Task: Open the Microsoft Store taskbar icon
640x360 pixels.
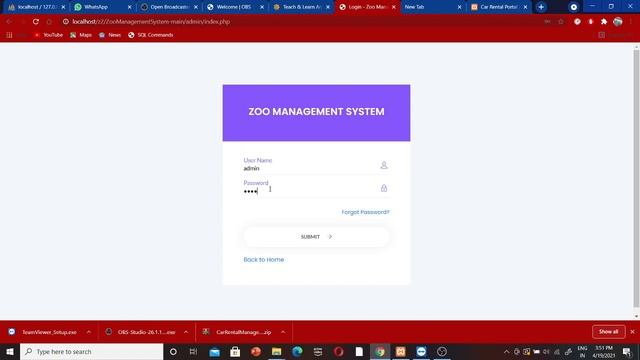Action: [x=235, y=351]
